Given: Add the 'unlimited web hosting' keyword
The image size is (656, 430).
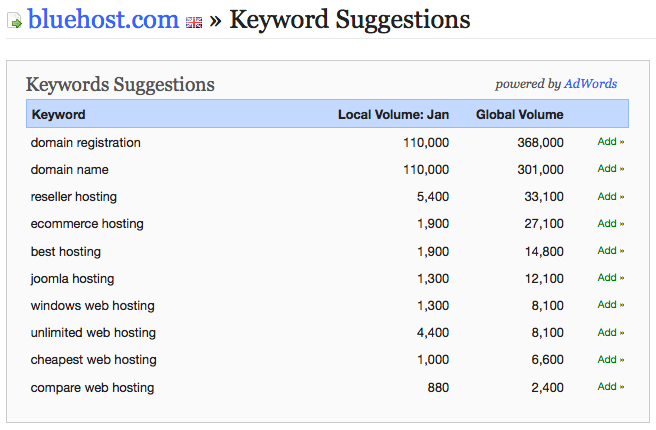Looking at the screenshot, I should [x=611, y=333].
